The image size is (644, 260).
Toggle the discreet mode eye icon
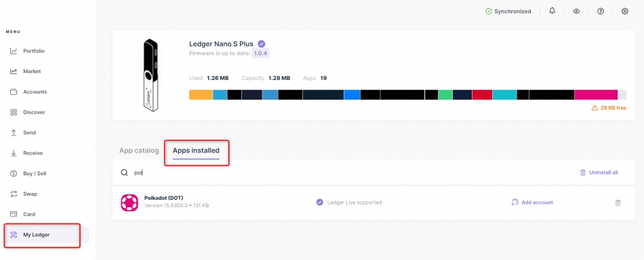576,12
